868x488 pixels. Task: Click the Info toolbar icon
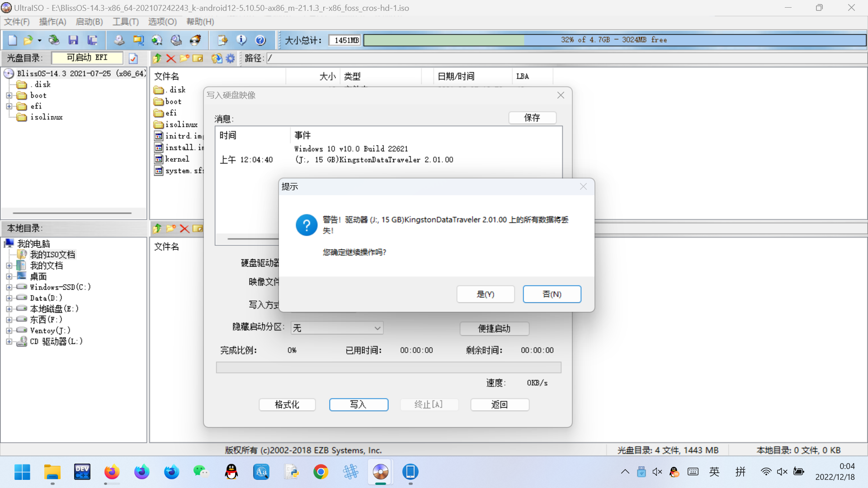pos(241,40)
